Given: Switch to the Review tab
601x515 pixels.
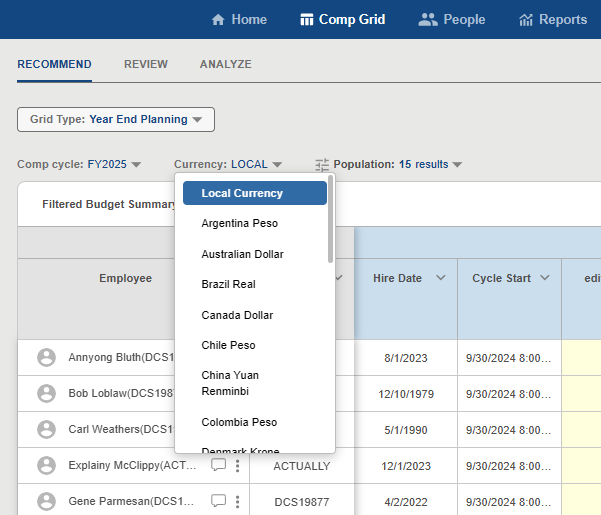Looking at the screenshot, I should [x=146, y=65].
